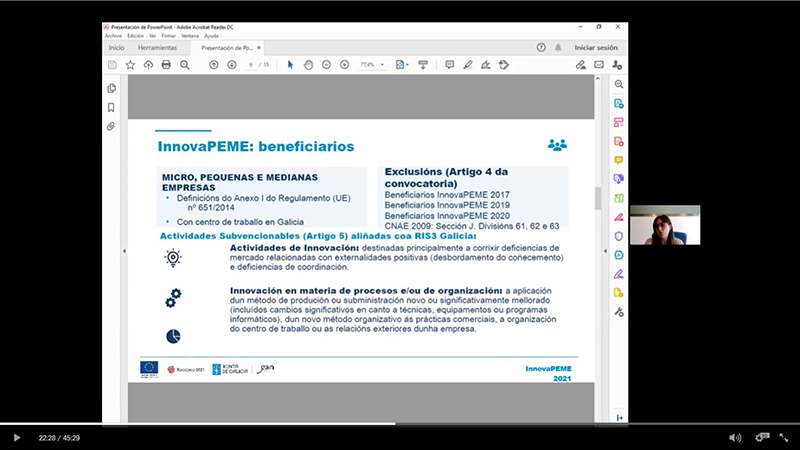This screenshot has height=450, width=800.
Task: Open the green side-by-side compare tool in right pane
Action: pos(619,198)
